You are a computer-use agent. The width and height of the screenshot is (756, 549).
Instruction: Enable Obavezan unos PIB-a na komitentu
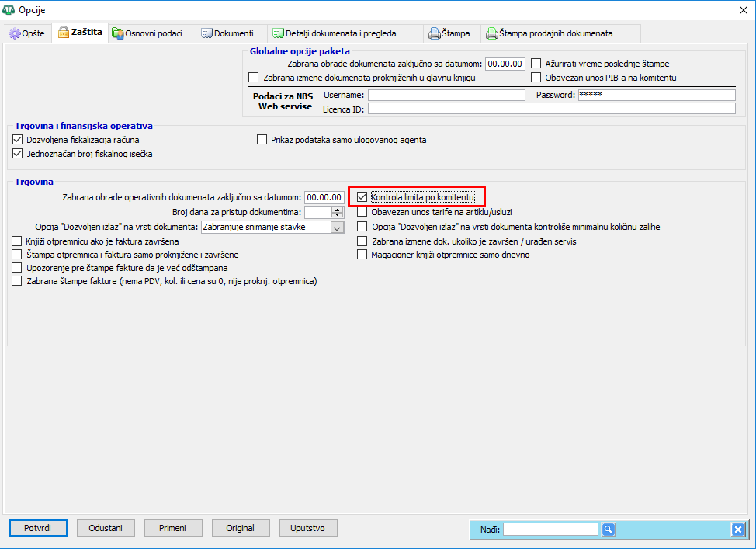(x=536, y=78)
